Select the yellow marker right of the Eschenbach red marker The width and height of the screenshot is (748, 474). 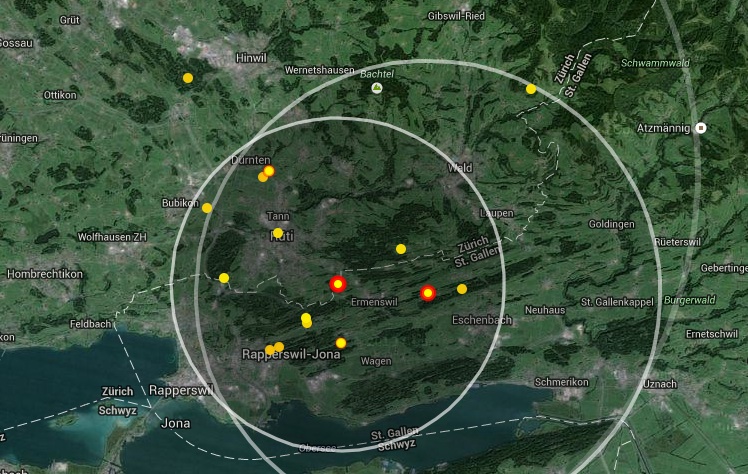(462, 289)
